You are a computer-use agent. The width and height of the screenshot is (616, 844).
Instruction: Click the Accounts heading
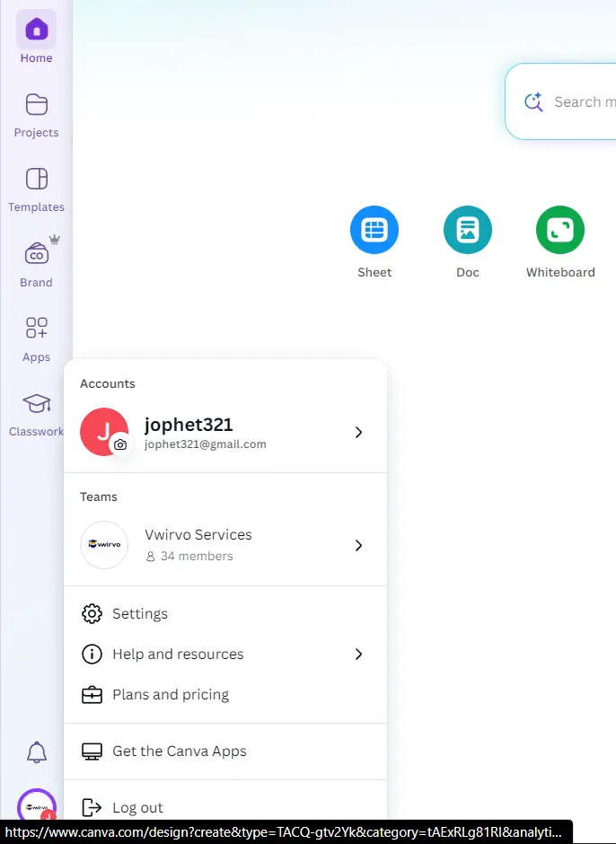tap(107, 383)
